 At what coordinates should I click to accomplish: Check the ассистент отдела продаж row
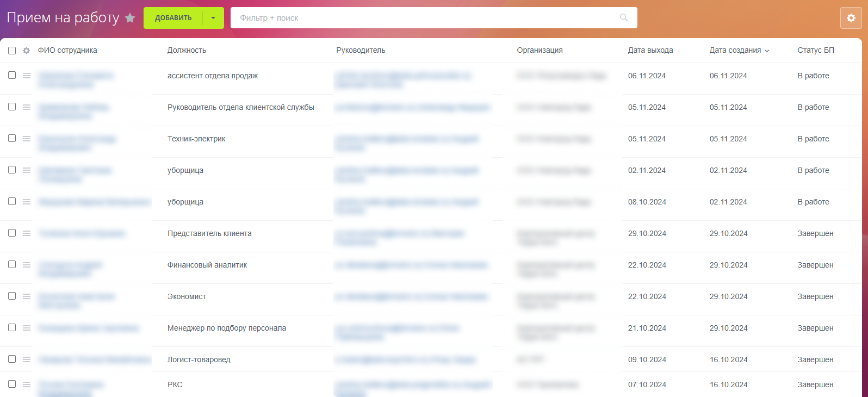tap(12, 75)
